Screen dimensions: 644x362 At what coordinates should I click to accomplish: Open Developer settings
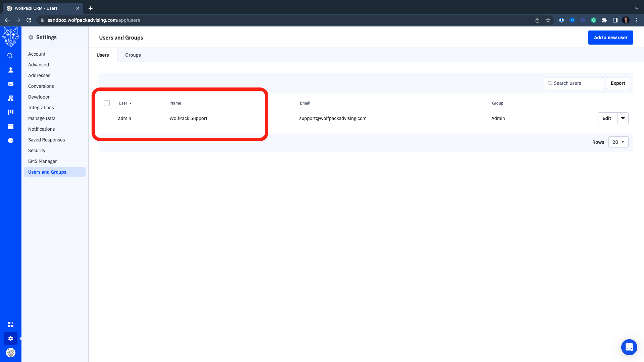coord(39,97)
